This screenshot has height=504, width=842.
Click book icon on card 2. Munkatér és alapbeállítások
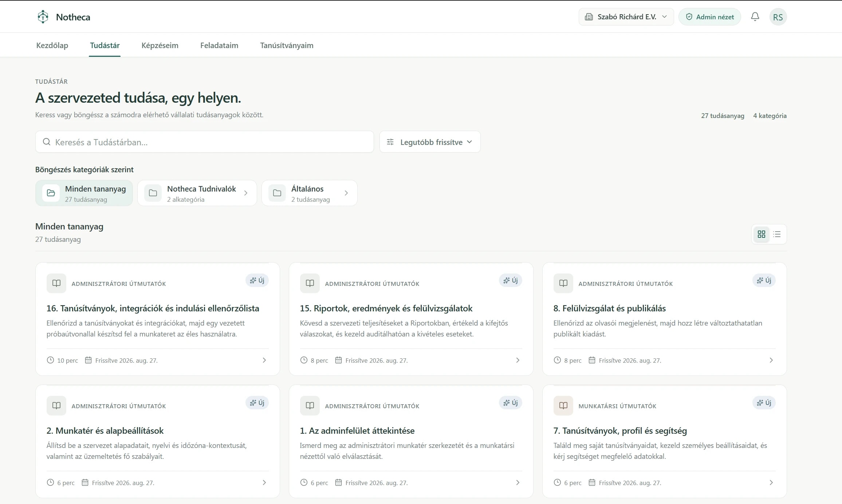[x=56, y=406]
